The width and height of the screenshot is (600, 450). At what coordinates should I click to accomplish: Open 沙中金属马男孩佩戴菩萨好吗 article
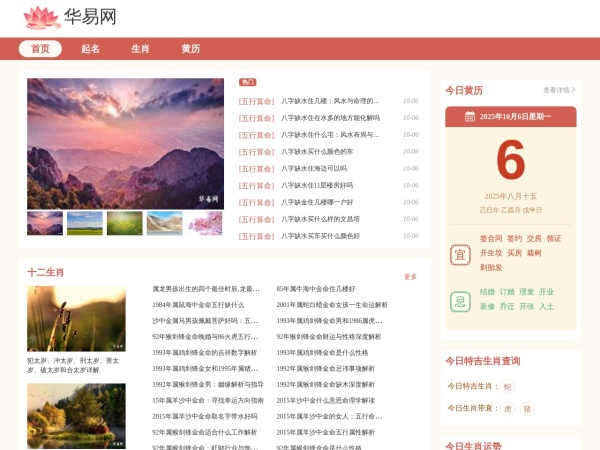205,321
